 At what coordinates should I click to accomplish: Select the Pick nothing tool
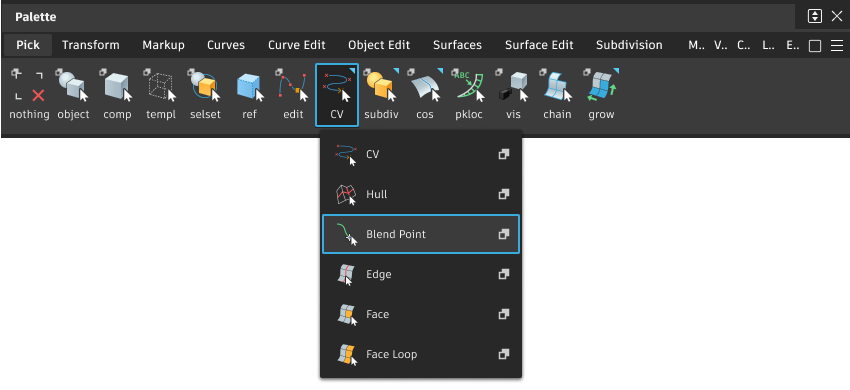29,93
